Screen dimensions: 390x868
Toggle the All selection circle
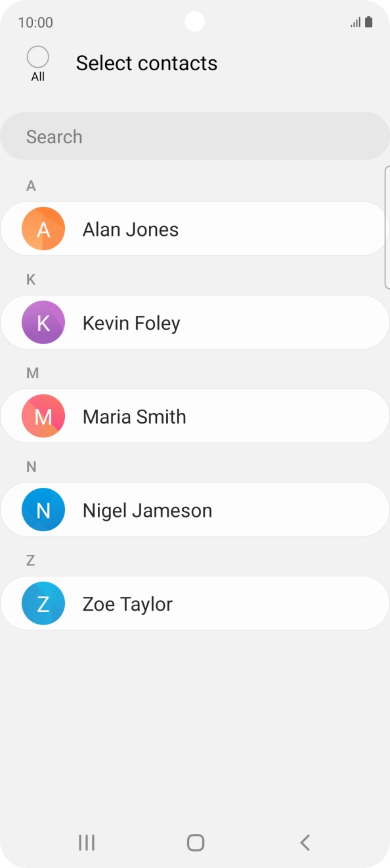tap(38, 57)
